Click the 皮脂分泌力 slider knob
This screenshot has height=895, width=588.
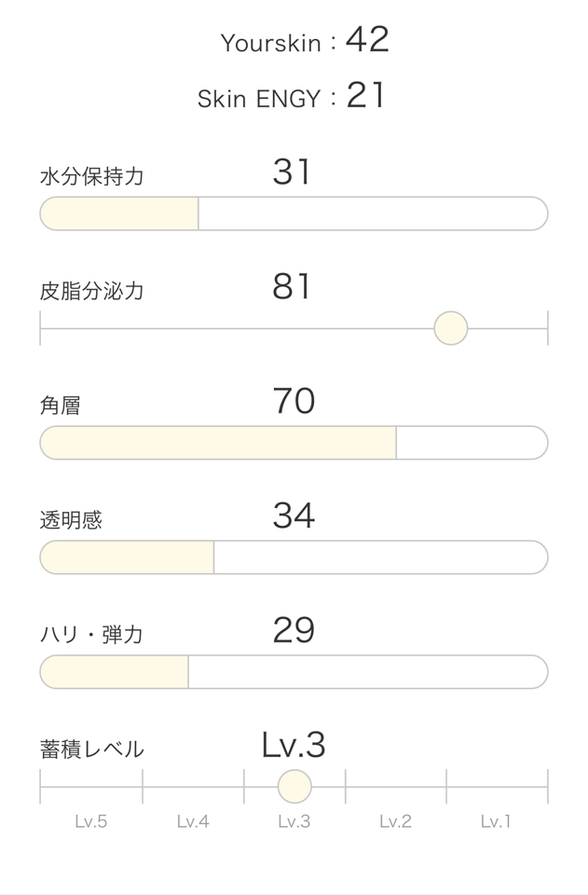click(x=451, y=328)
